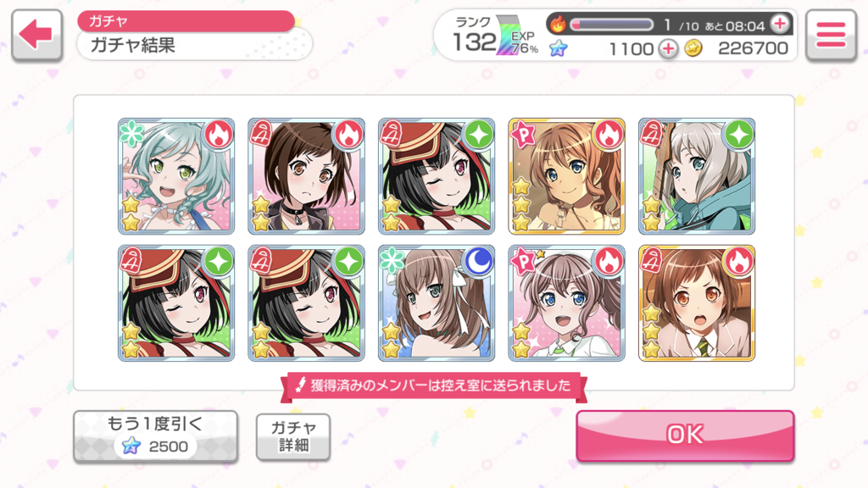Viewport: 868px width, 488px height.
Task: Click the stamina gauge progress bar
Action: [x=612, y=25]
